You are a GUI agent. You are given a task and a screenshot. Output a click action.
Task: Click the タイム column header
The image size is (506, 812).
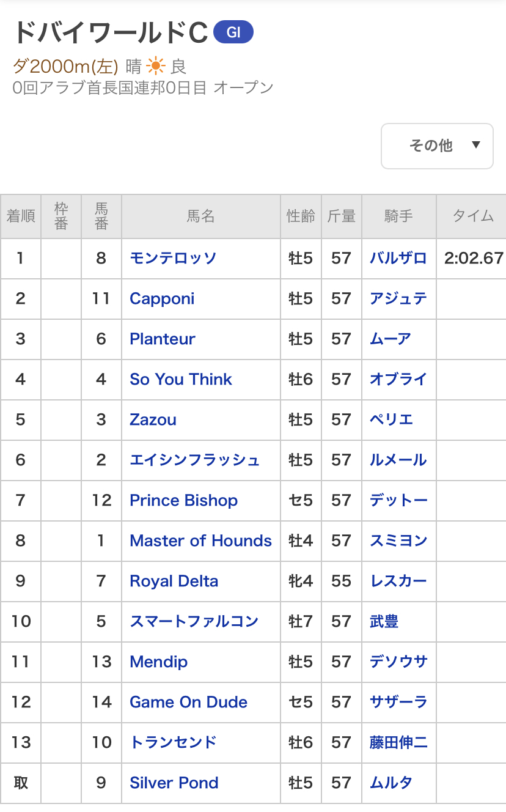tap(472, 216)
